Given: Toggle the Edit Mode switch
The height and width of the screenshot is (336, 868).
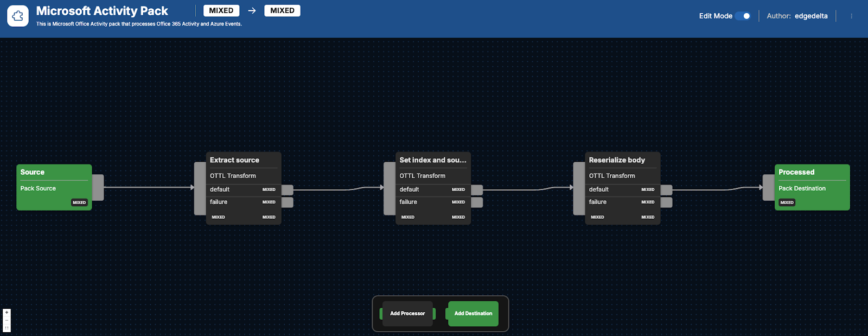Looking at the screenshot, I should coord(743,16).
